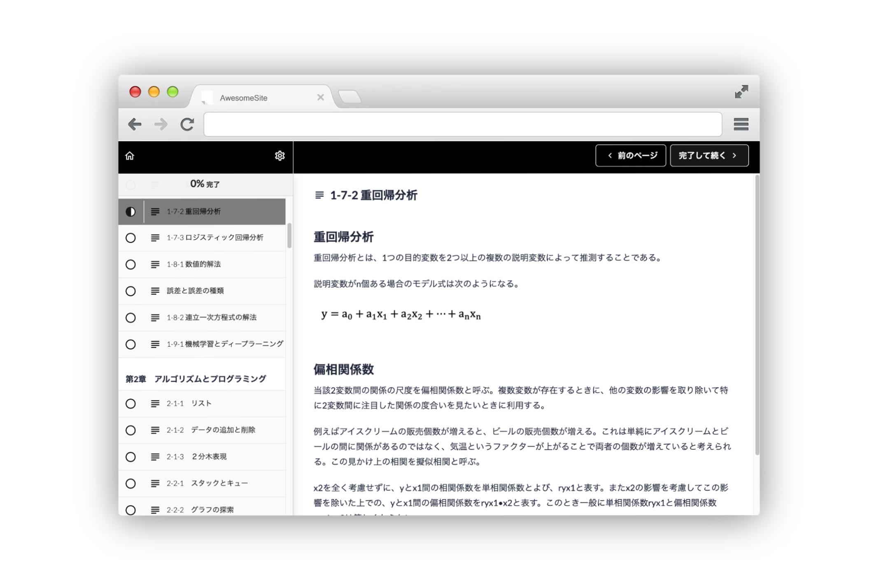Open lesson 2-2-1 スタックとキュー
Image resolution: width=890 pixels, height=588 pixels.
point(202,483)
